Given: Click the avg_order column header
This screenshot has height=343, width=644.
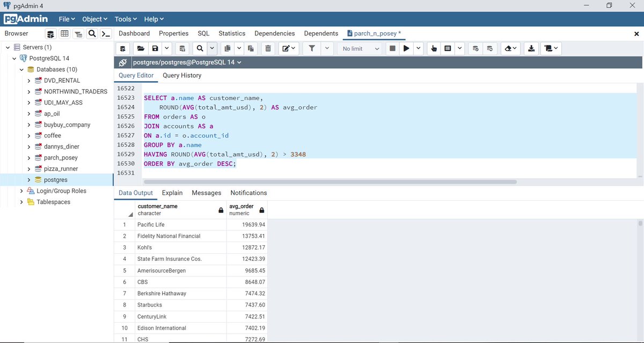Looking at the screenshot, I should pyautogui.click(x=247, y=209).
